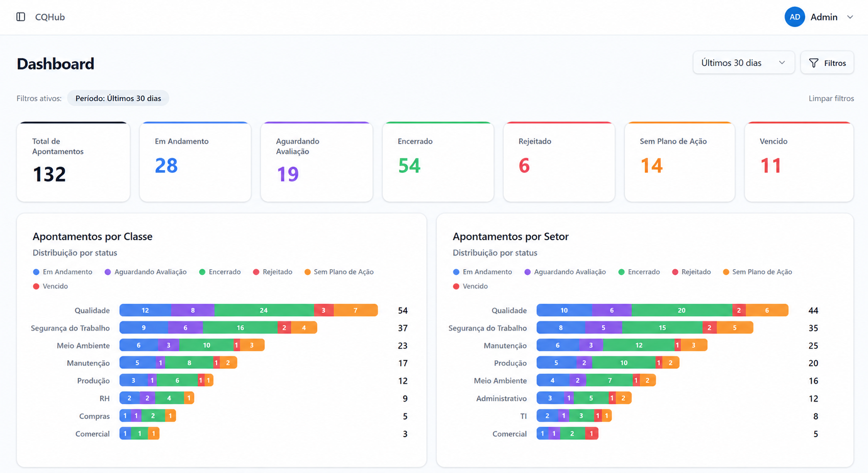Open the Encerrado summary card
Image resolution: width=868 pixels, height=473 pixels.
click(438, 161)
